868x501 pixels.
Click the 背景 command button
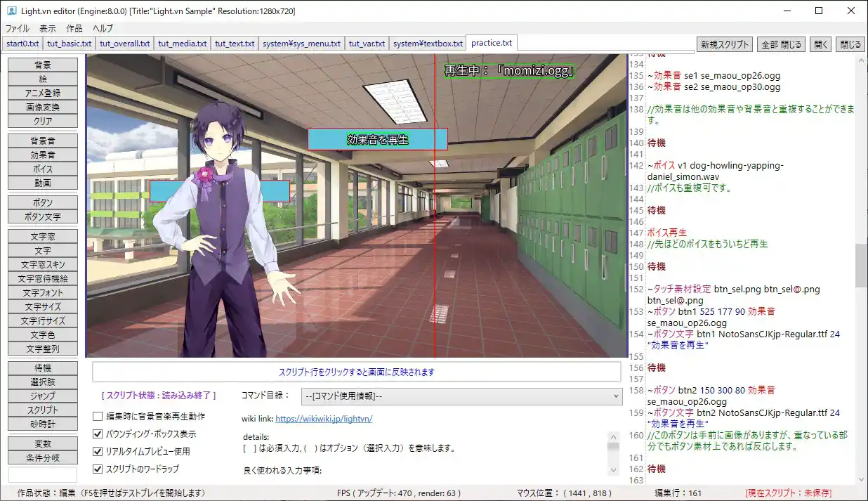click(42, 65)
